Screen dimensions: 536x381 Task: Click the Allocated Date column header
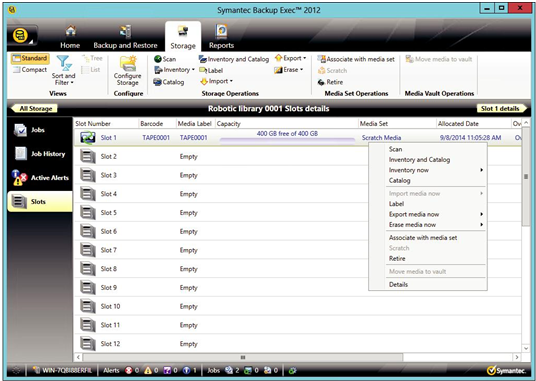(473, 124)
